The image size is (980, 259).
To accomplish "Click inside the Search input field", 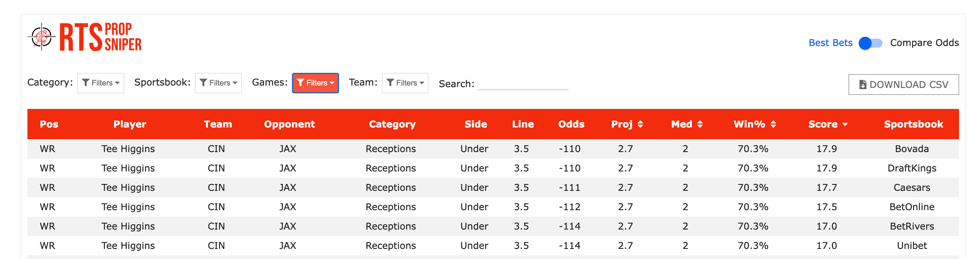I will tap(523, 85).
